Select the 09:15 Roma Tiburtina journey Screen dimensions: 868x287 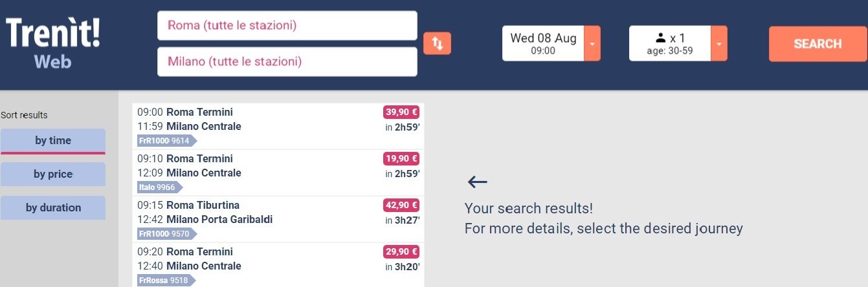click(278, 219)
